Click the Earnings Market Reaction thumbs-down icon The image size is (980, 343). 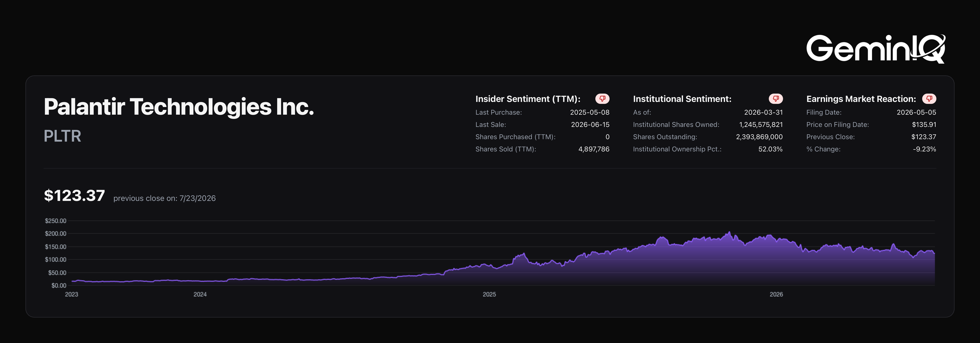[x=929, y=99]
